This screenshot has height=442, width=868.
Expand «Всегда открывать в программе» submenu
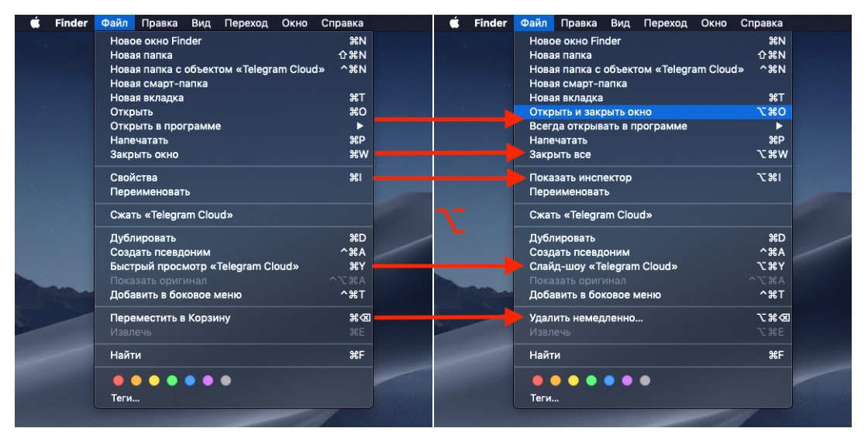(x=653, y=126)
